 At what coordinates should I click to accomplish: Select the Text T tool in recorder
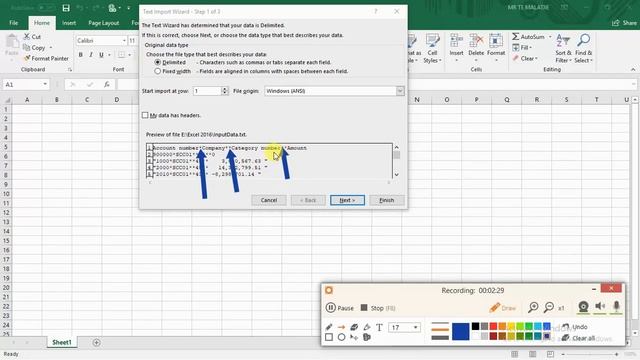[379, 327]
